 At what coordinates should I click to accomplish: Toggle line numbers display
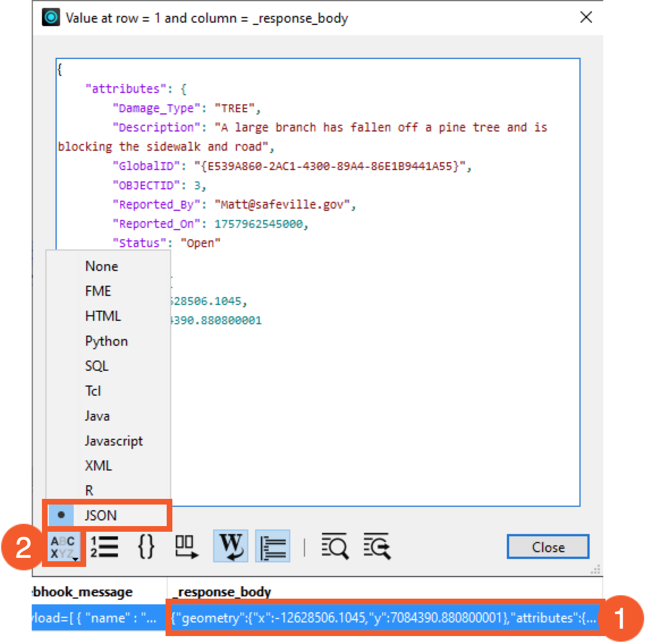(104, 546)
